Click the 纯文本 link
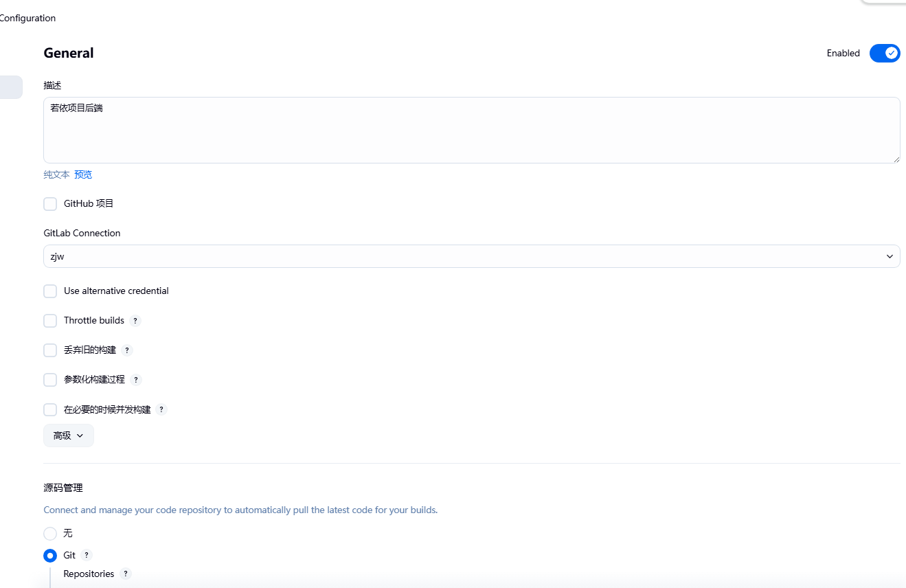 tap(56, 174)
